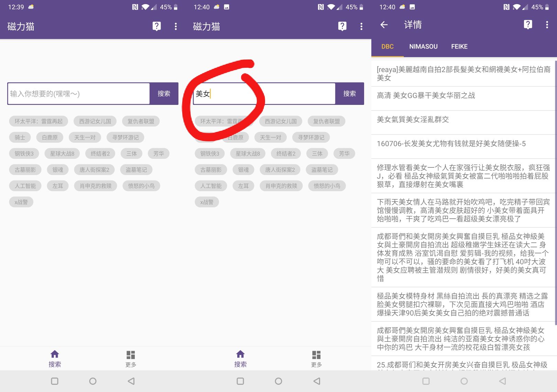
Task: Pick the 左耳 chip on left screen
Action: pyautogui.click(x=58, y=186)
